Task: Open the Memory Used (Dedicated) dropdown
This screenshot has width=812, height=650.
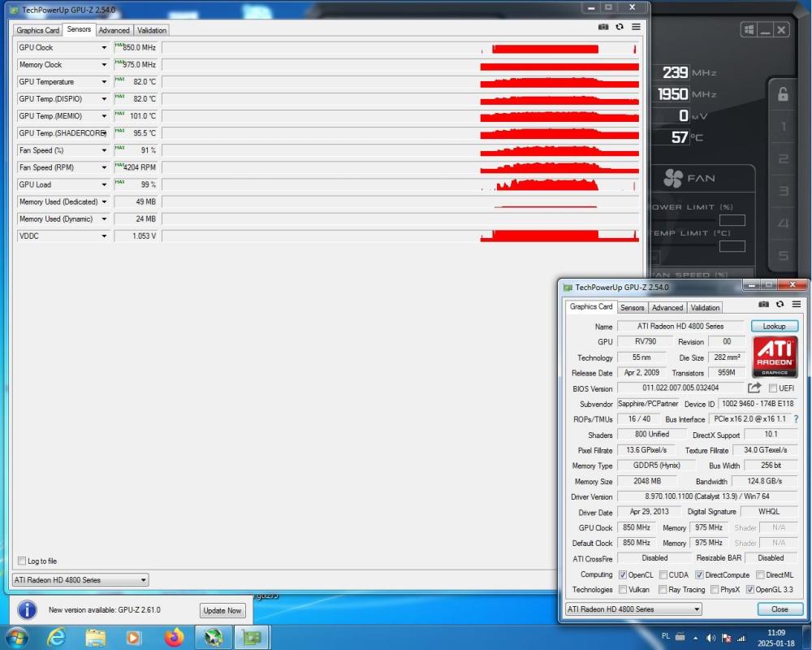Action: [104, 201]
